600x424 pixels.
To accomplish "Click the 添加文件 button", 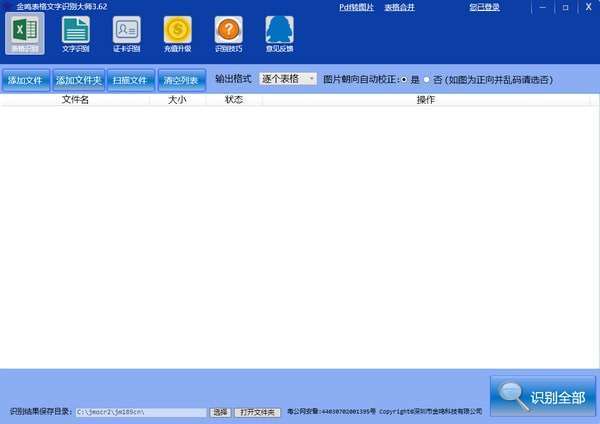I will [26, 80].
